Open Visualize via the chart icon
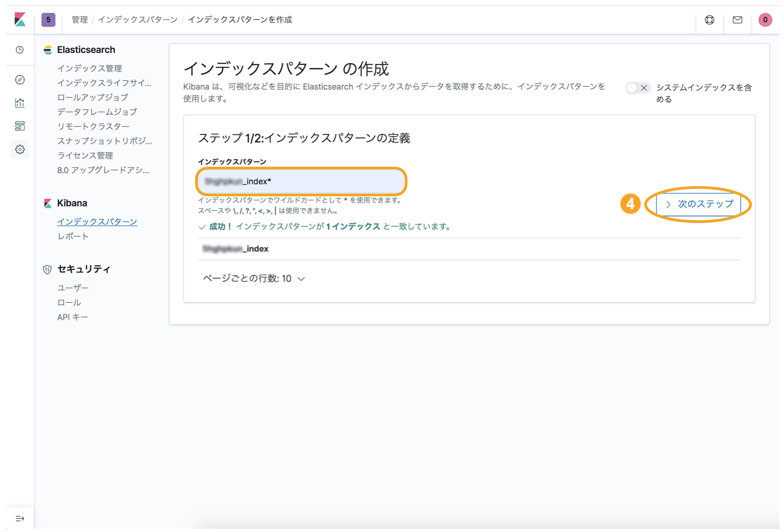784x532 pixels. (20, 103)
